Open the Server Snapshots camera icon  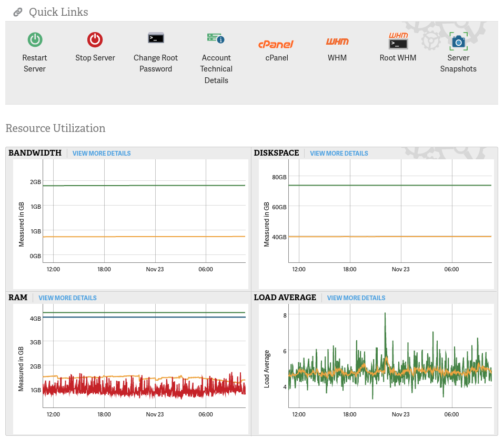pyautogui.click(x=458, y=40)
